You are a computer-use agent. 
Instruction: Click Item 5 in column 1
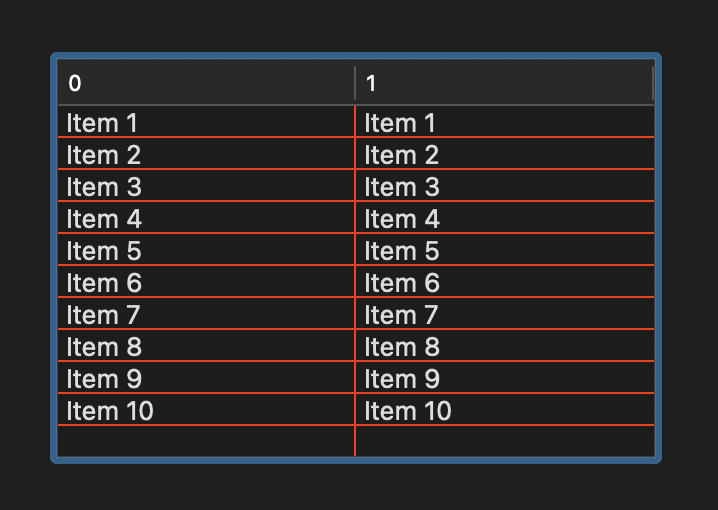(x=401, y=251)
